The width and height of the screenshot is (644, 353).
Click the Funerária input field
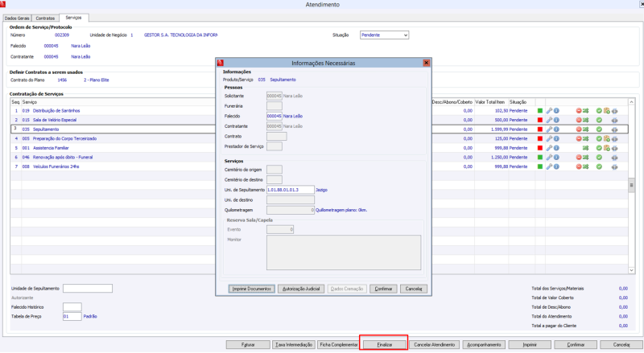(x=275, y=106)
